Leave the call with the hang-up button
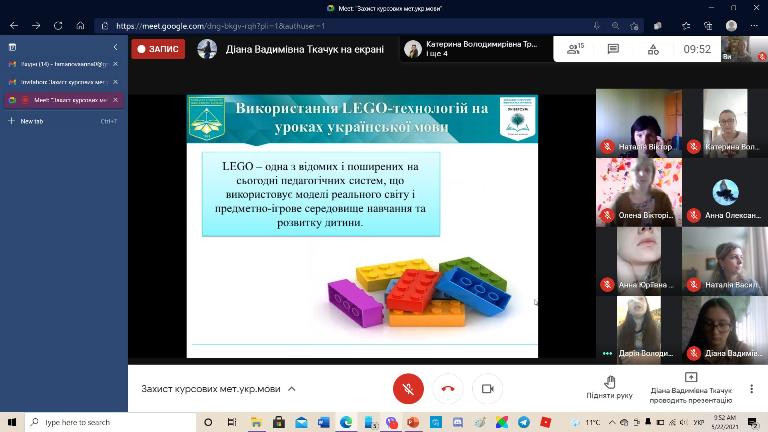768x432 pixels. pyautogui.click(x=448, y=388)
